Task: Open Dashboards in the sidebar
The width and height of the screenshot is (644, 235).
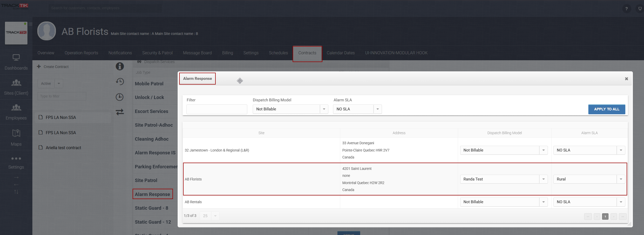Action: [16, 62]
